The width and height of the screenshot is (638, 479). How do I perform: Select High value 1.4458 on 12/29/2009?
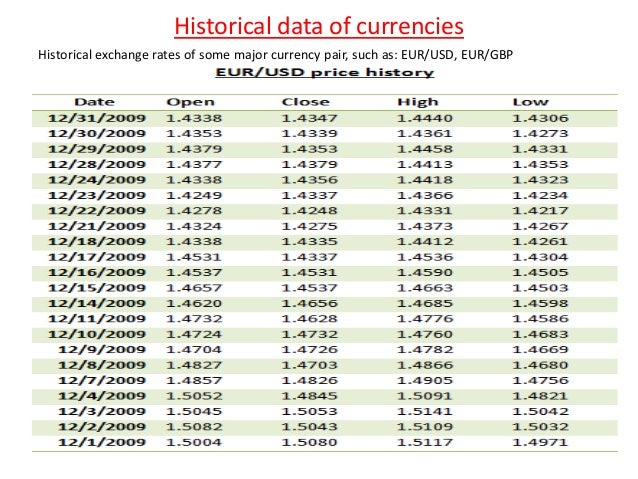point(425,149)
